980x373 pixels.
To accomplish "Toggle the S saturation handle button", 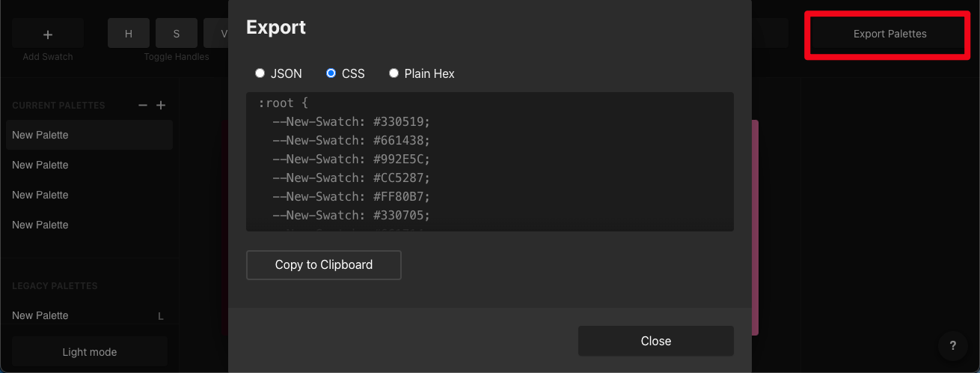I will (177, 34).
